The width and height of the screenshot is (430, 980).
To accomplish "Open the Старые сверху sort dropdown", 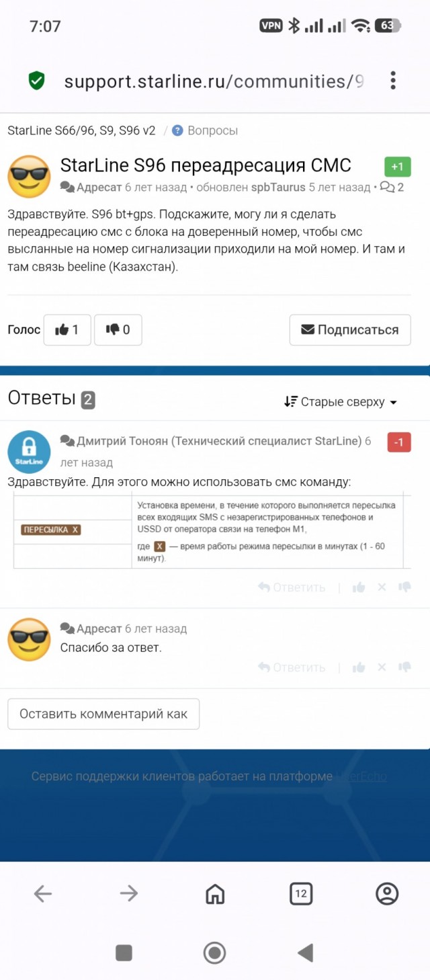I will click(341, 402).
